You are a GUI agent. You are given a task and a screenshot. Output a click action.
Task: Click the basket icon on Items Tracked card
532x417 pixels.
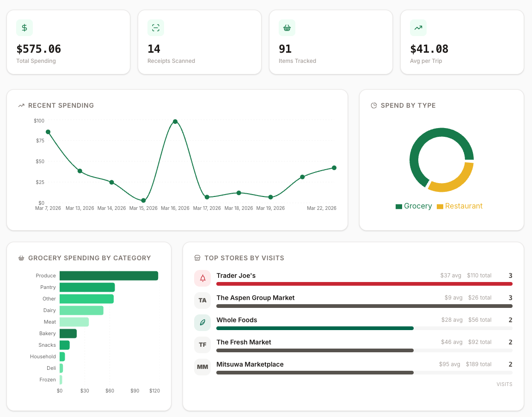[x=287, y=28]
